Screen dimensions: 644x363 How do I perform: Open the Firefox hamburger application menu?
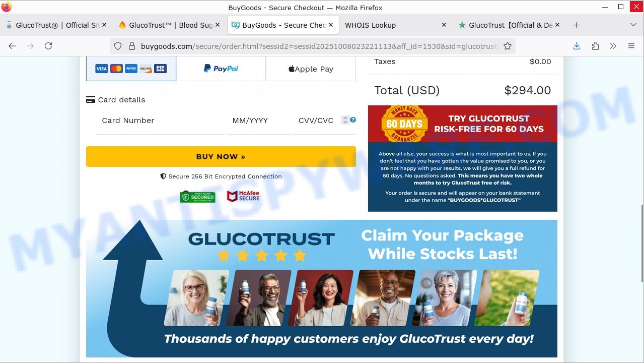click(631, 46)
